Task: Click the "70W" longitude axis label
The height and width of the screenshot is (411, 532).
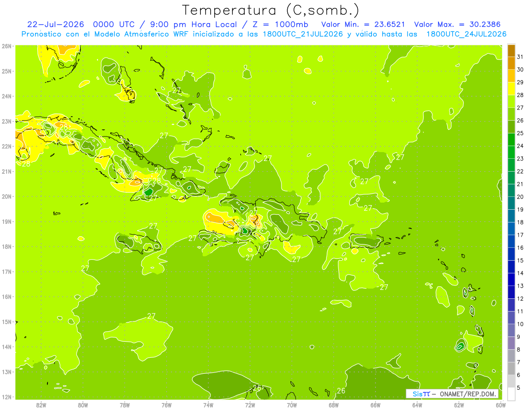Action: click(292, 405)
